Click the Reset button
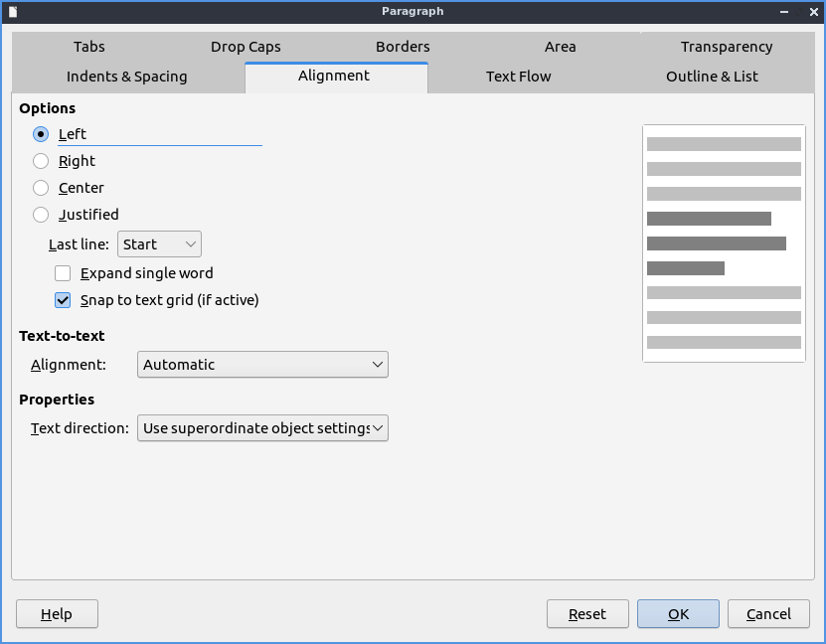Viewport: 826px width, 644px height. coord(587,614)
